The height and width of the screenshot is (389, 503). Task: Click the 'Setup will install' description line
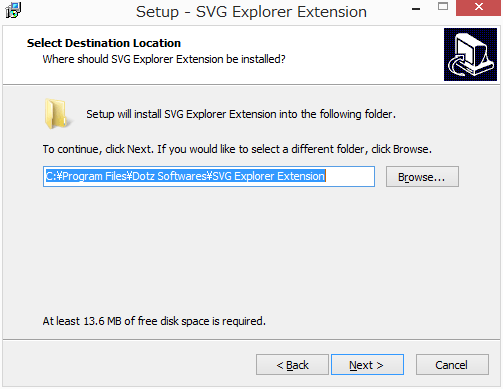[x=241, y=114]
